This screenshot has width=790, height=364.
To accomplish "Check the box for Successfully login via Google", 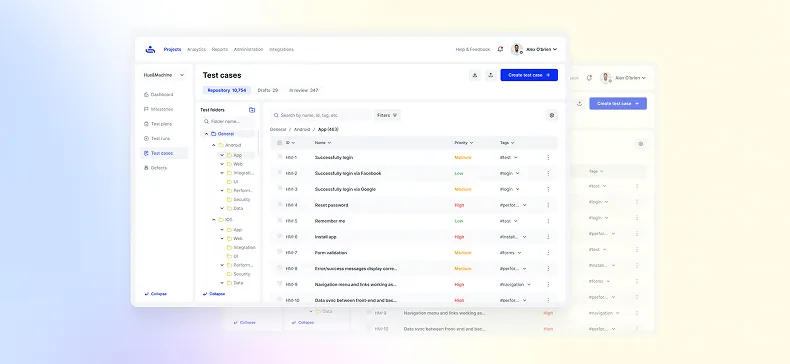I will coord(280,189).
